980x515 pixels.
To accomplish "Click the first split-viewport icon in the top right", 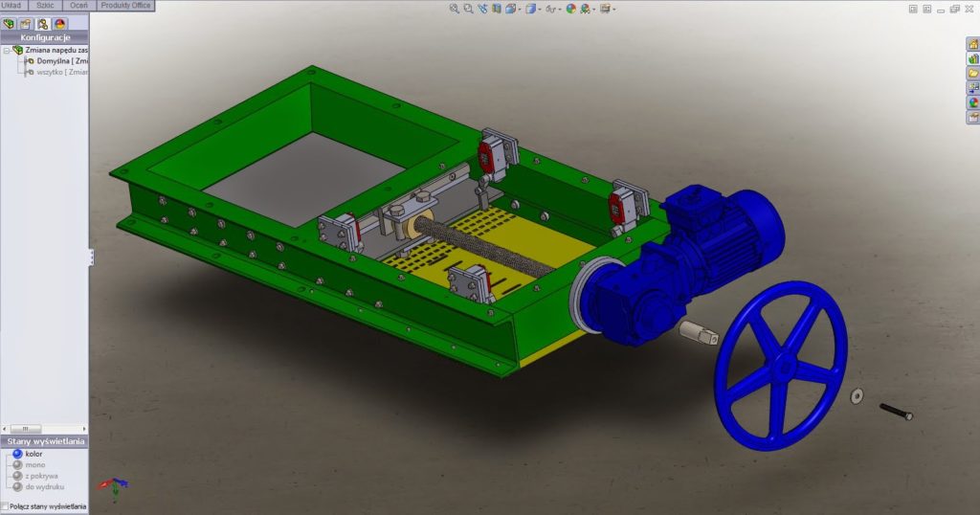I will pyautogui.click(x=913, y=9).
